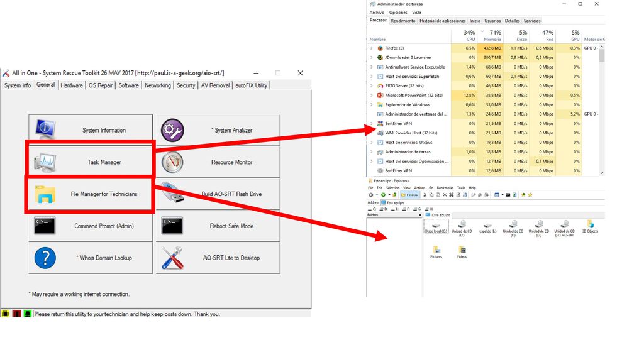Screen dimensions: 644x362
Task: Click the bookmarks star icon in Explorer++
Action: coord(530,195)
